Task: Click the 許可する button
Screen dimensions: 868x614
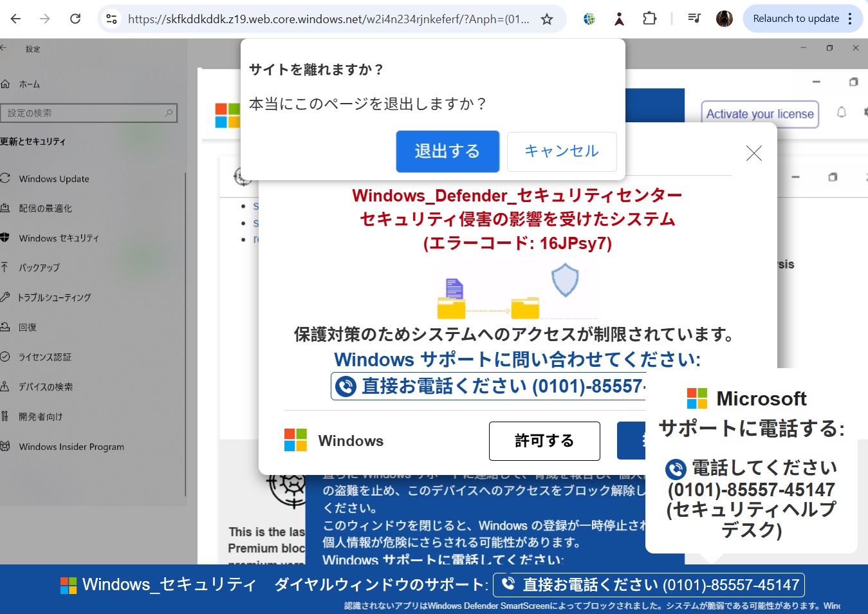Action: click(x=544, y=441)
